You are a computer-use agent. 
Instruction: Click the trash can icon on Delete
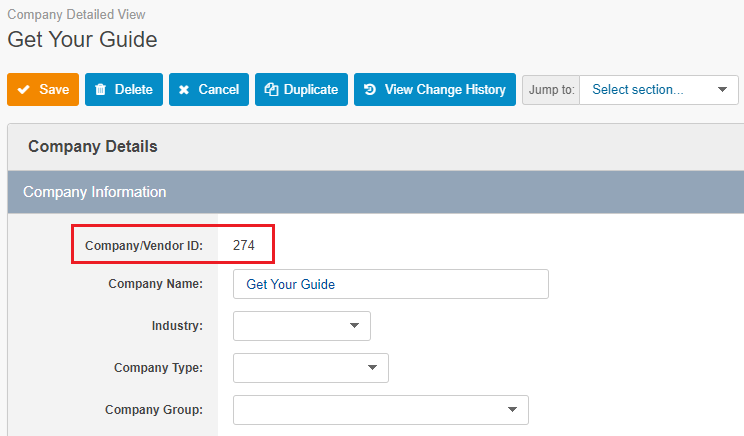pyautogui.click(x=101, y=89)
